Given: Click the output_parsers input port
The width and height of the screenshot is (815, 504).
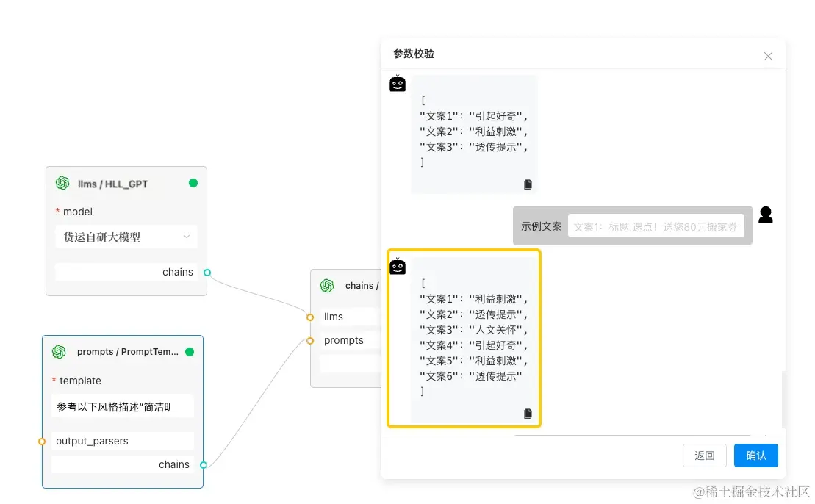Looking at the screenshot, I should tap(42, 441).
